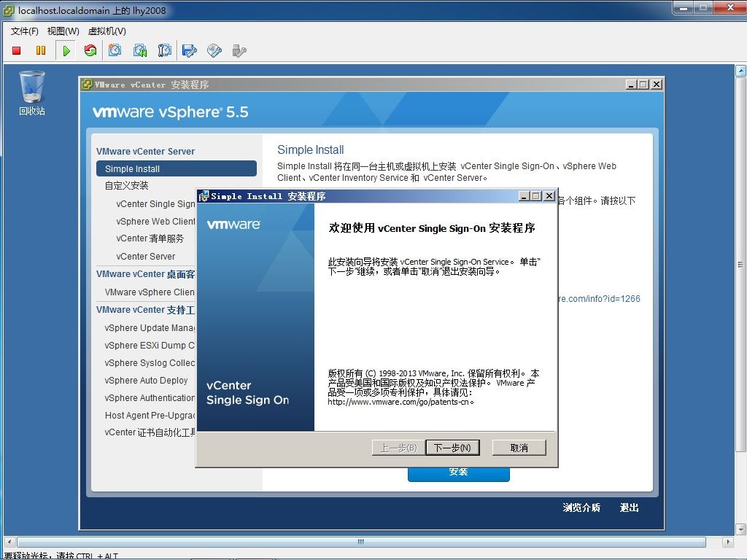The image size is (747, 560).
Task: Revert to snapshot with the green arrow clock icon
Action: pyautogui.click(x=140, y=50)
